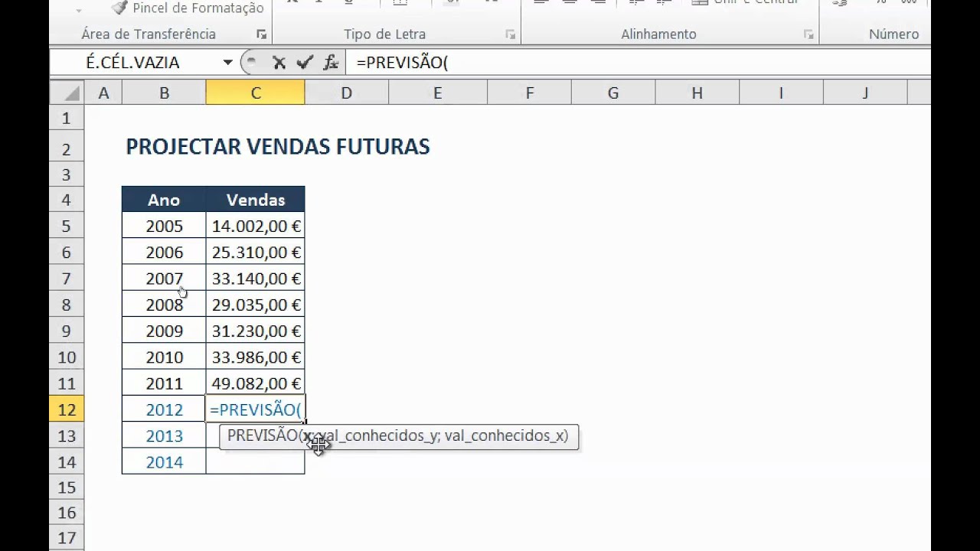Click val_conhecidos_x in the function tooltip
980x551 pixels.
click(x=504, y=436)
